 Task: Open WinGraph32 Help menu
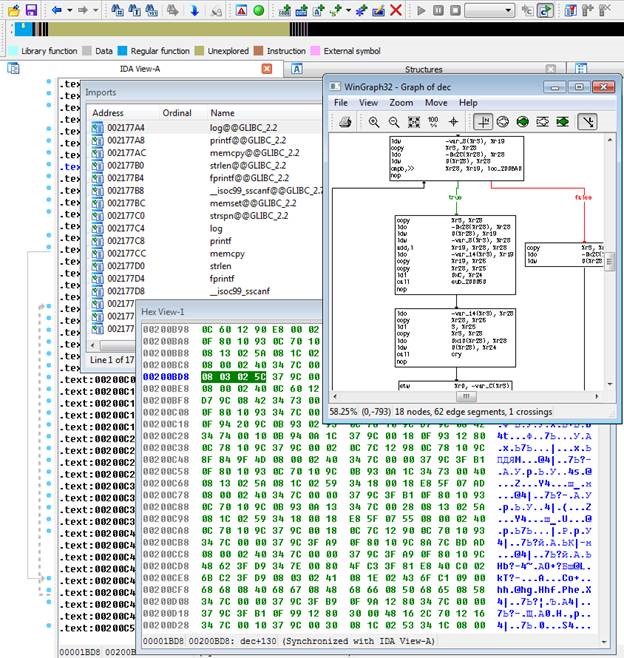pos(468,103)
